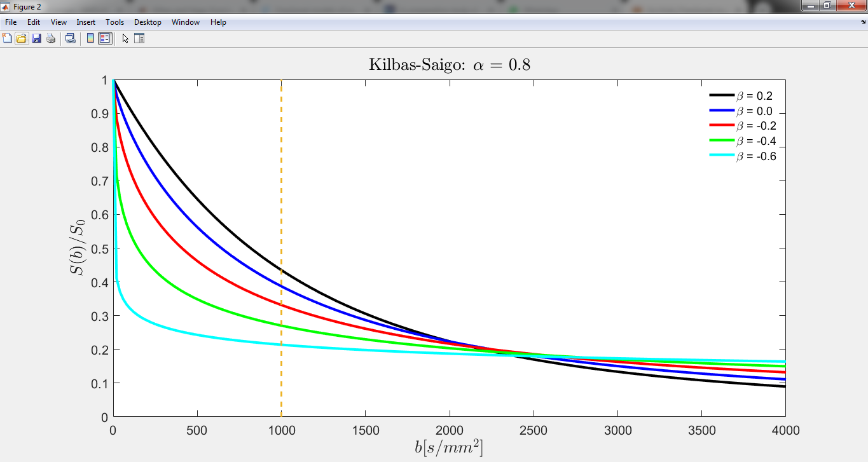Click the MATLAB figure icon in title bar
This screenshot has height=462, width=868.
(x=6, y=6)
